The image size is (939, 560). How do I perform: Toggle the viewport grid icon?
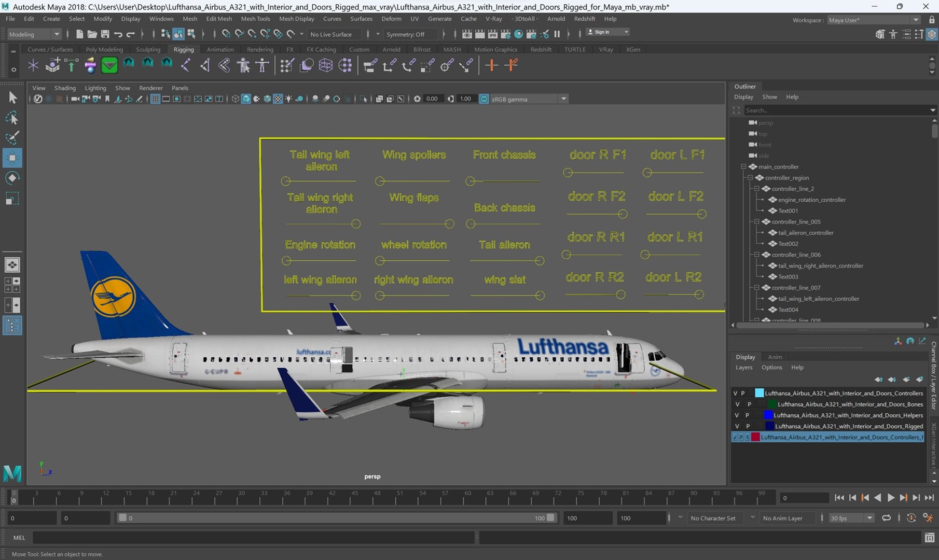pyautogui.click(x=155, y=99)
